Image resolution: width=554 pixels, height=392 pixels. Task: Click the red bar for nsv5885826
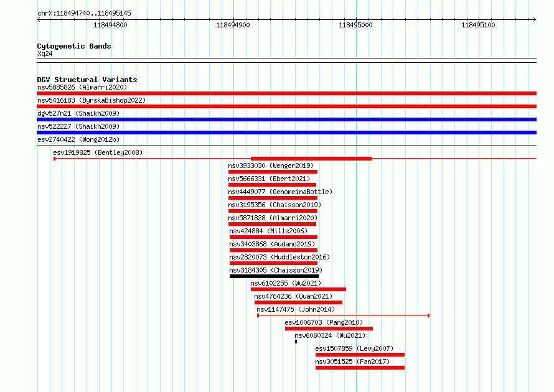click(286, 93)
